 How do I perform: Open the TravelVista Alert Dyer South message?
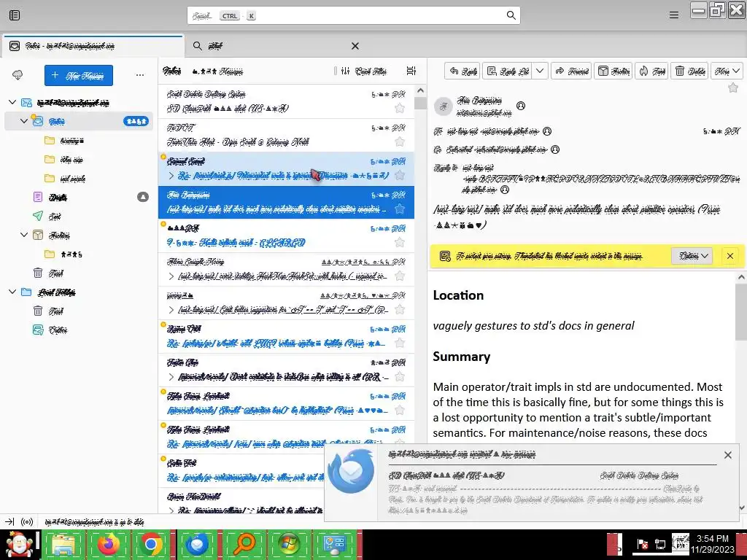pos(286,135)
